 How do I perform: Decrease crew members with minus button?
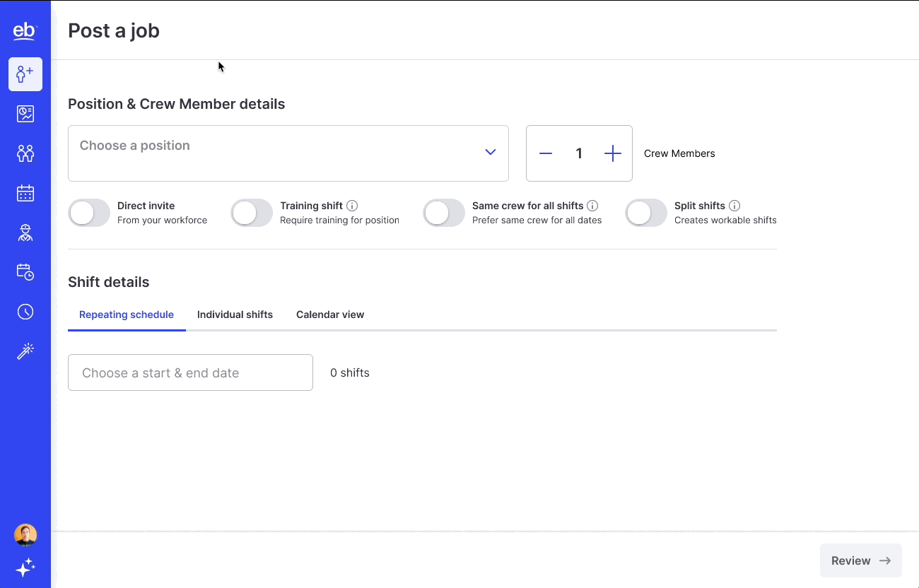(x=546, y=153)
